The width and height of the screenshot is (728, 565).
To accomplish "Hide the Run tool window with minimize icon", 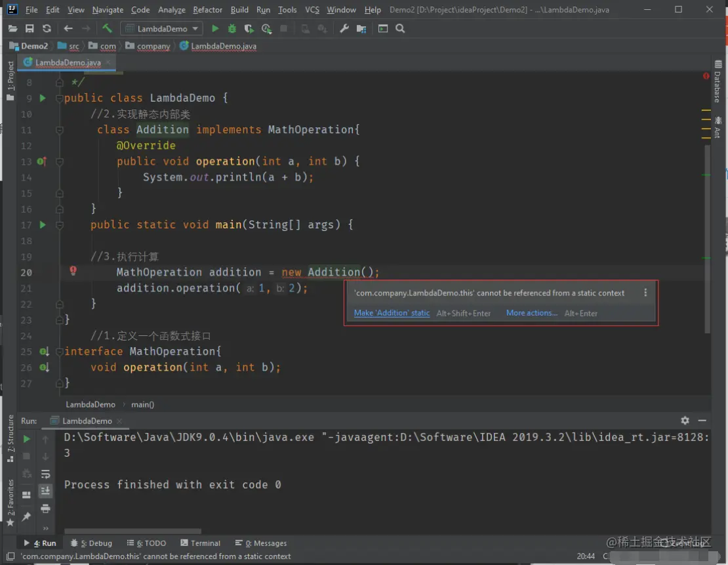I will click(702, 421).
